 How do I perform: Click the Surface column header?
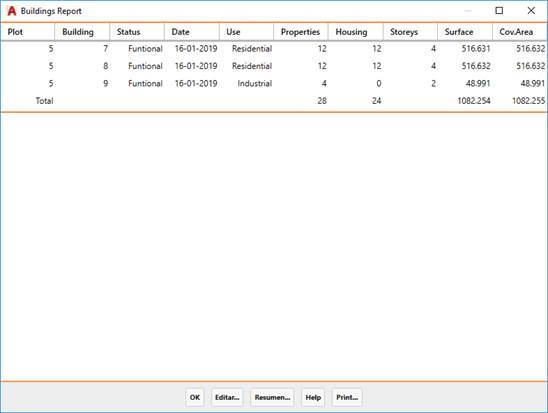click(465, 32)
